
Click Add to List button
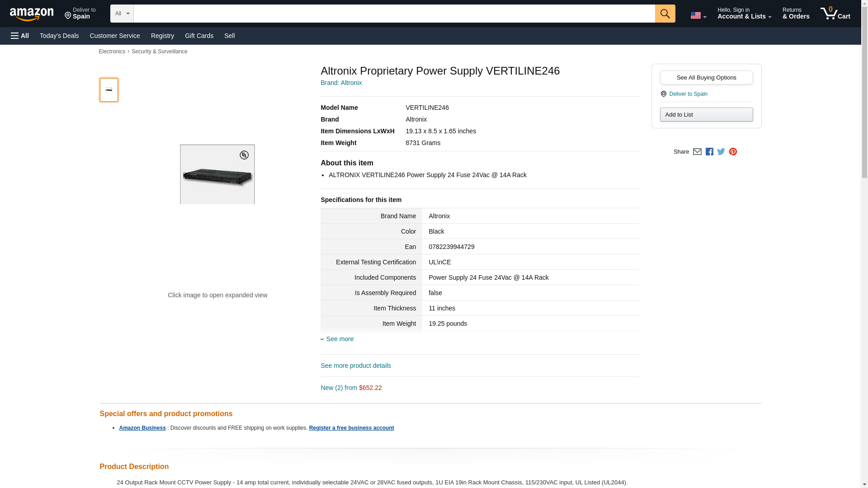[x=706, y=114]
